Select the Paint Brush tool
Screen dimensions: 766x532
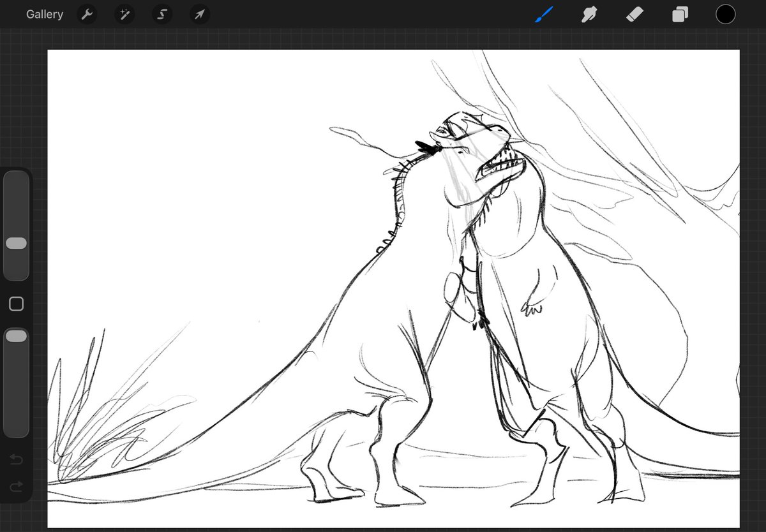tap(544, 14)
